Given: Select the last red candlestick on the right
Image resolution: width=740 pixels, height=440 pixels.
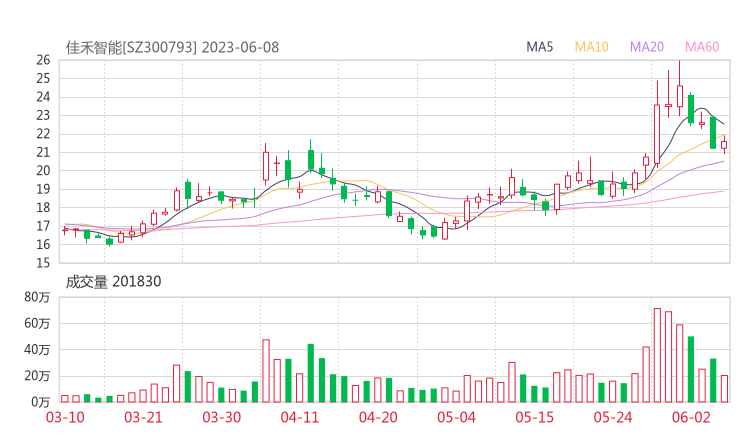Looking at the screenshot, I should [724, 145].
